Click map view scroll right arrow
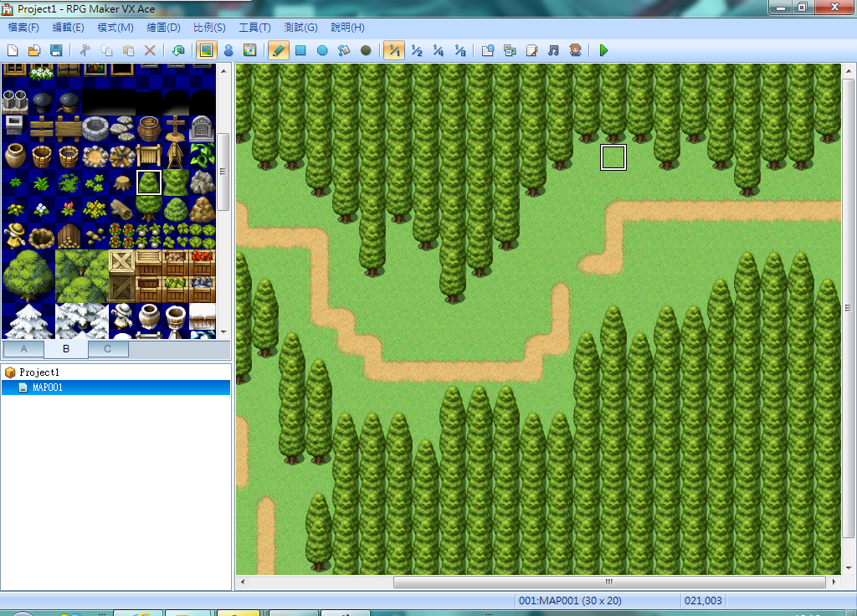This screenshot has height=616, width=857. 834,583
